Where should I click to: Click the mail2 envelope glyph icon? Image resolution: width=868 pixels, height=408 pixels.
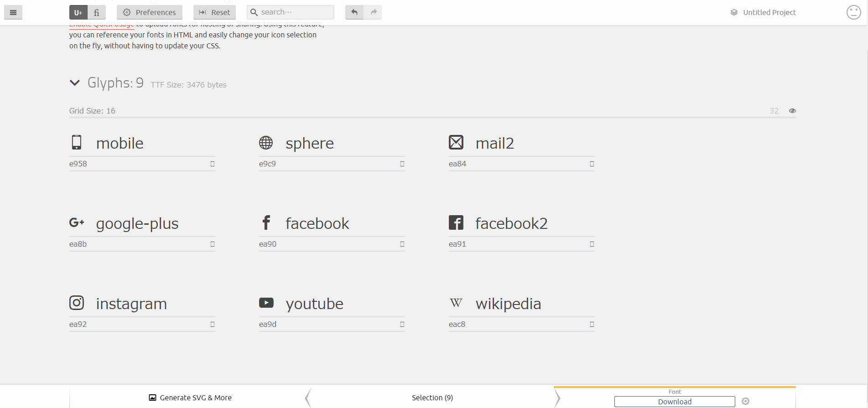[456, 142]
